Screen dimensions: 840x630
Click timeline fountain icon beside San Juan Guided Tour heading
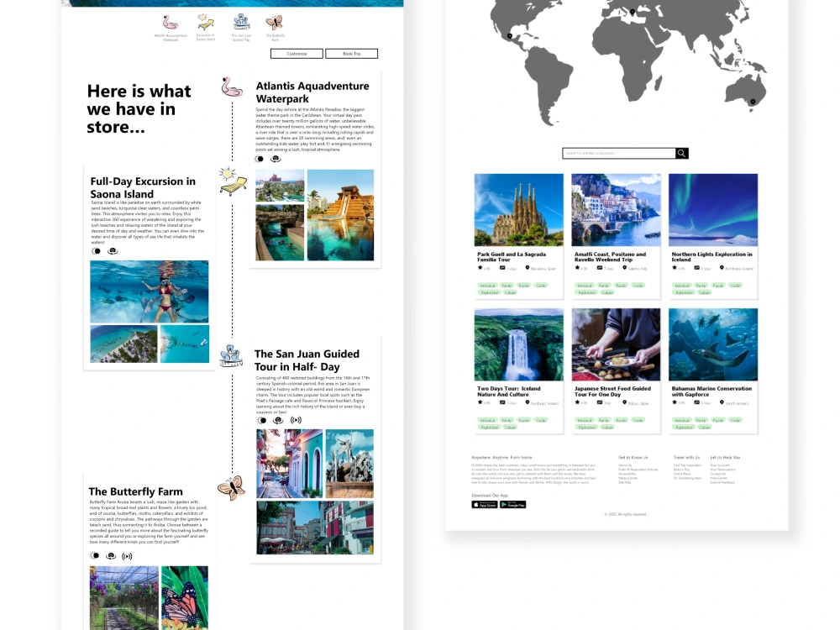(x=232, y=355)
